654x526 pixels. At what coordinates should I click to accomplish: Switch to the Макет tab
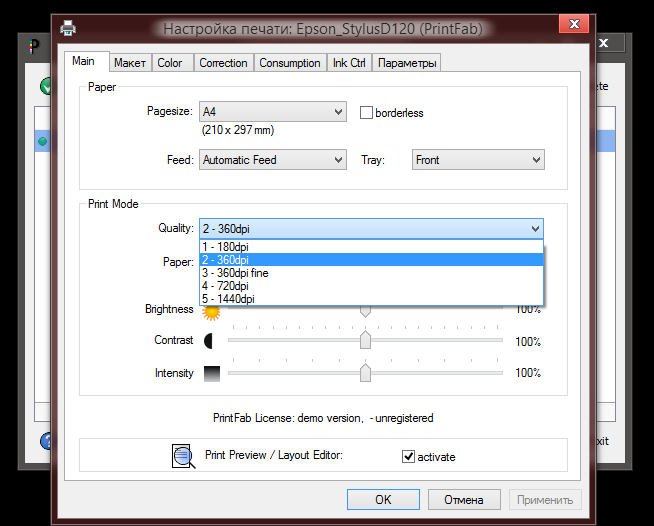click(130, 63)
